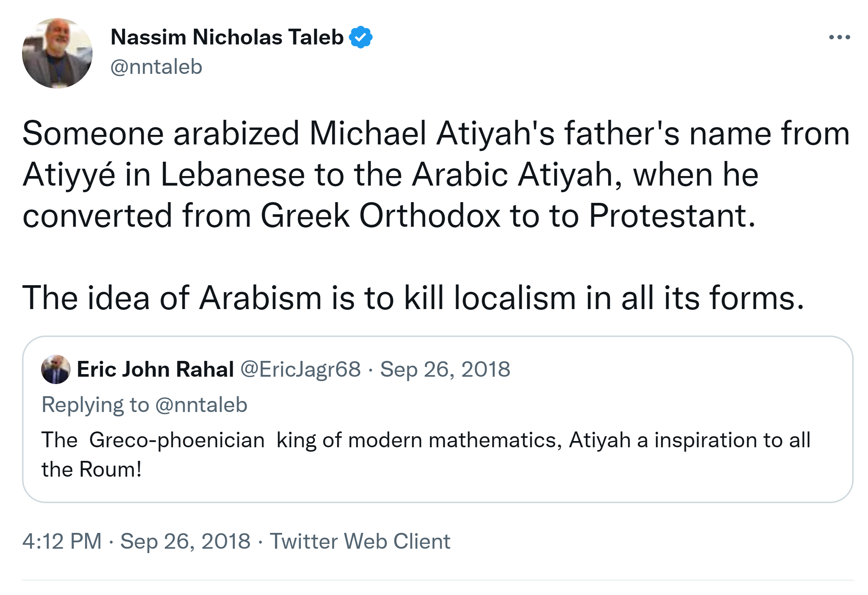Click the 4:12 PM tweet timestamp
The width and height of the screenshot is (868, 595).
click(x=62, y=541)
